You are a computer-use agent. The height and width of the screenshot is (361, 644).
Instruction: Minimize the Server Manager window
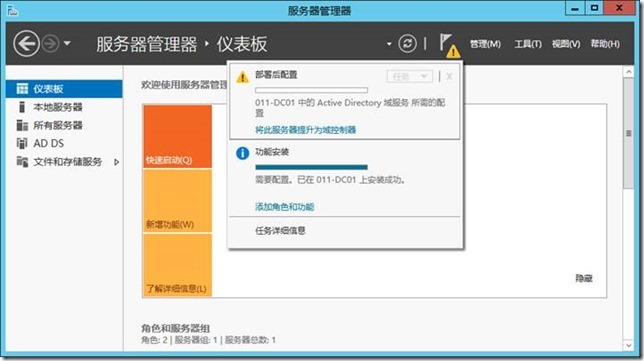point(575,9)
